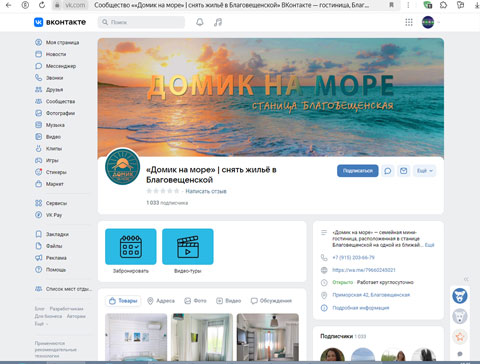Click Написать отзыв link
Image resolution: width=480 pixels, height=364 pixels.
point(206,191)
